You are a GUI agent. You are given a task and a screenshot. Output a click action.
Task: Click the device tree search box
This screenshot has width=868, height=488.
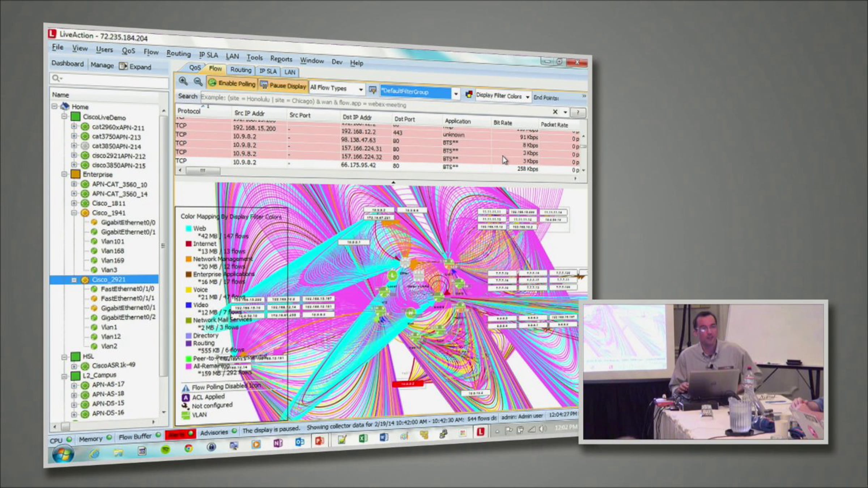click(x=109, y=80)
